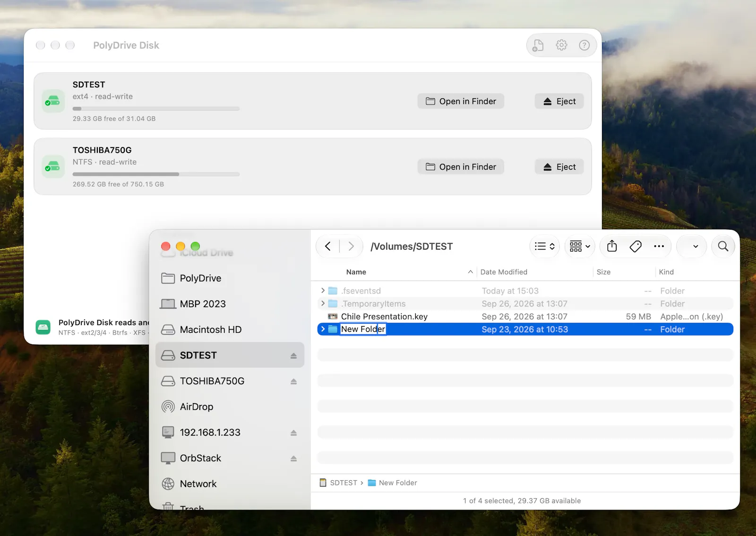The height and width of the screenshot is (536, 756).
Task: Go back in Finder
Action: (328, 246)
